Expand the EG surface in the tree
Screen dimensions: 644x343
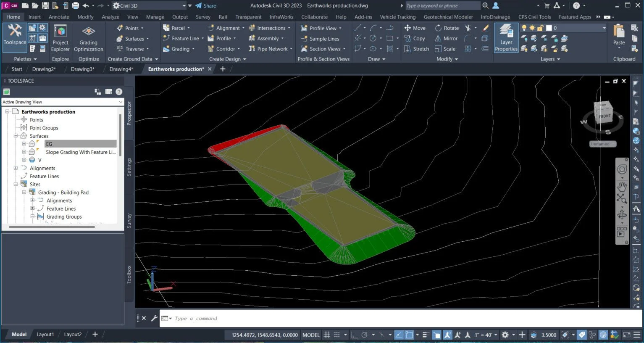coord(24,143)
